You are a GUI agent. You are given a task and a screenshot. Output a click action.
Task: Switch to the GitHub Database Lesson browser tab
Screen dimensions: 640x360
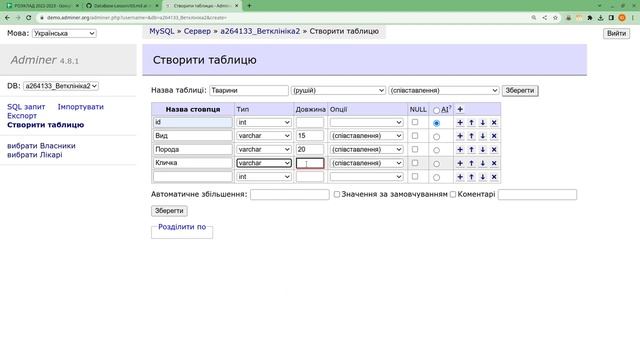pyautogui.click(x=121, y=6)
